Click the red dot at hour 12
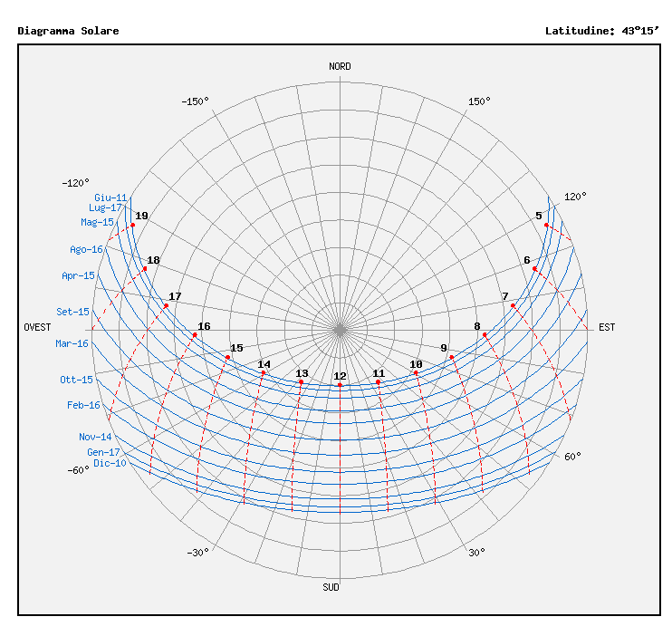Screen dimensions: 672x636 (x=340, y=386)
